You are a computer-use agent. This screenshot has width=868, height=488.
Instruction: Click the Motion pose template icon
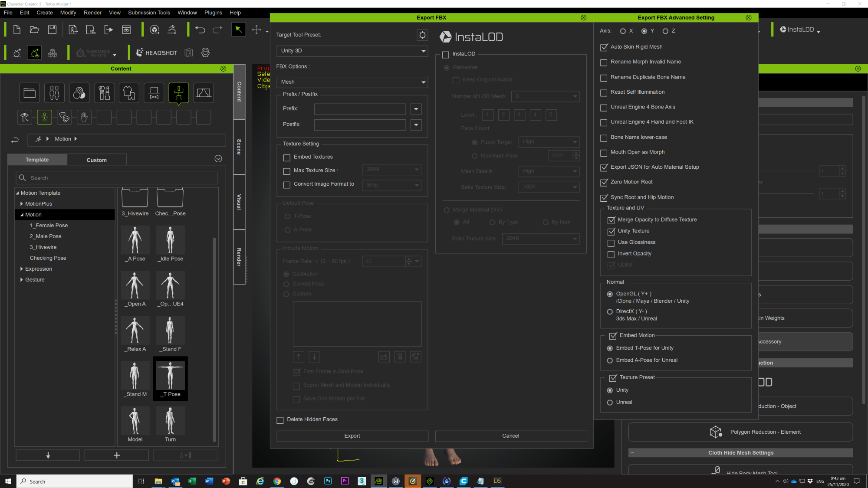[179, 92]
